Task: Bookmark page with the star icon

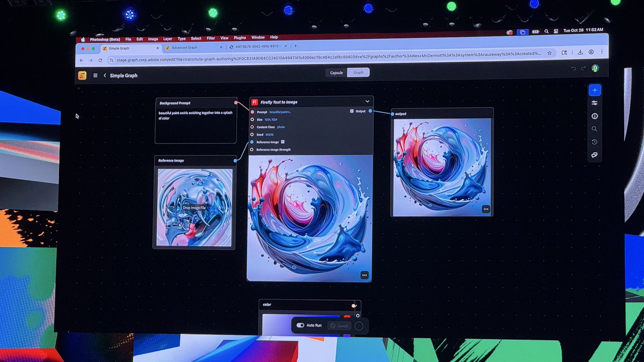Action: pos(549,53)
